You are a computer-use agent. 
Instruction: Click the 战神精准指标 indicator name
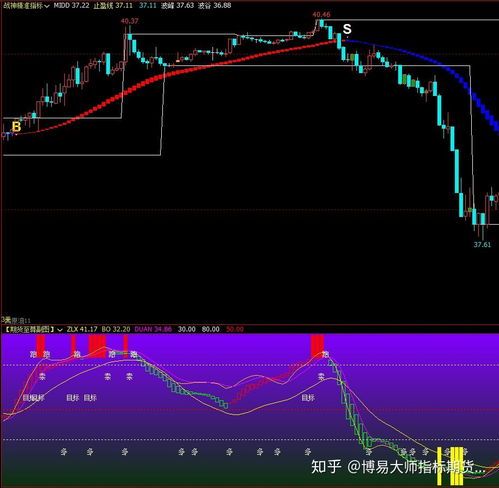tap(23, 6)
